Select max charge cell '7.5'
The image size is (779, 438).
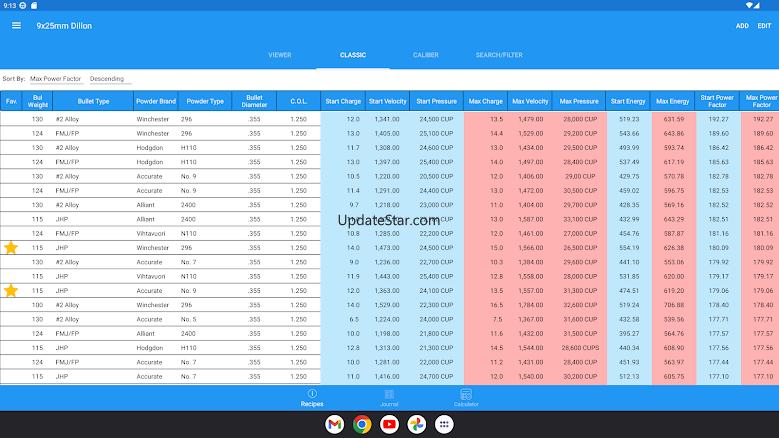[x=498, y=319]
